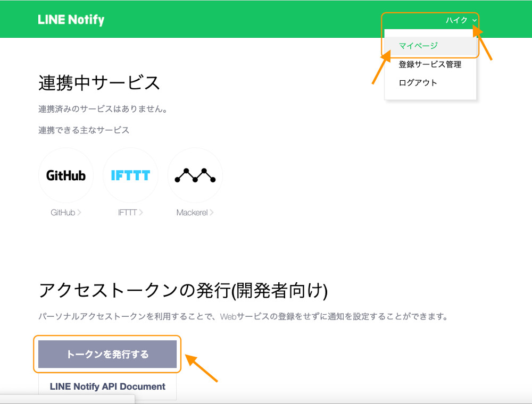This screenshot has height=404, width=532.
Task: Click the arrow beside the Mackerel label
Action: click(212, 213)
